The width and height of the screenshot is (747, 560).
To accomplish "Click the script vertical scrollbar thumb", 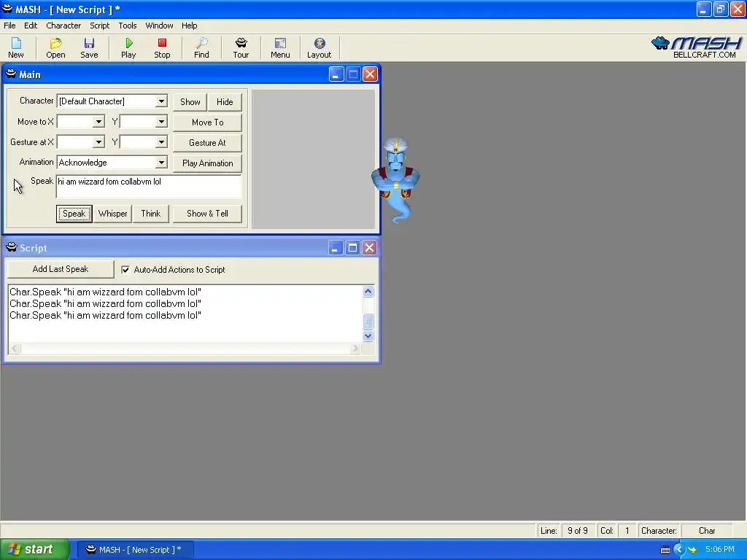I will (368, 322).
